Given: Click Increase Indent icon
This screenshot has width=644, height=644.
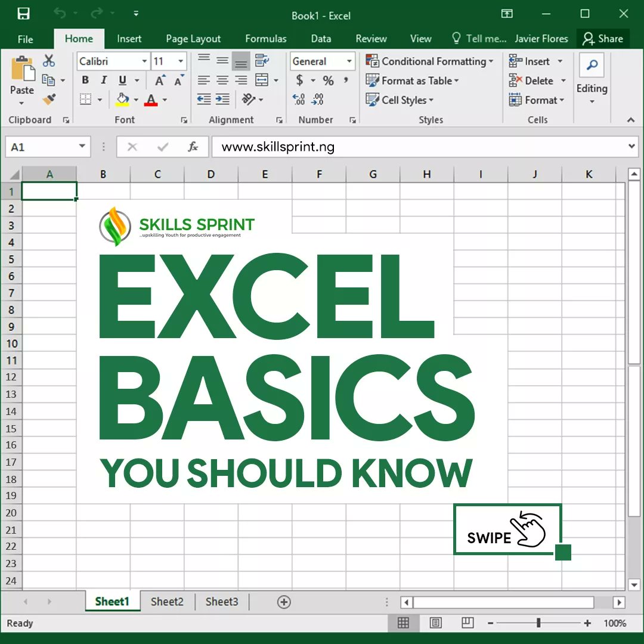Looking at the screenshot, I should (x=222, y=100).
